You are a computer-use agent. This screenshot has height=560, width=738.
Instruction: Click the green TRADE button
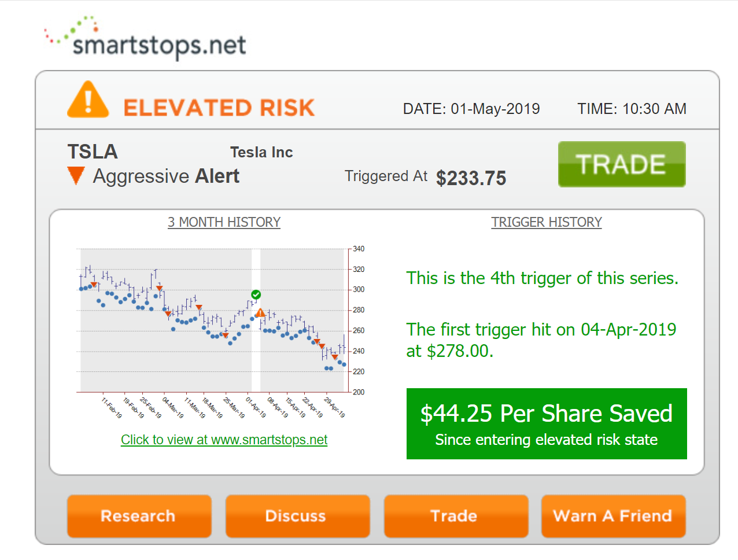pos(622,164)
